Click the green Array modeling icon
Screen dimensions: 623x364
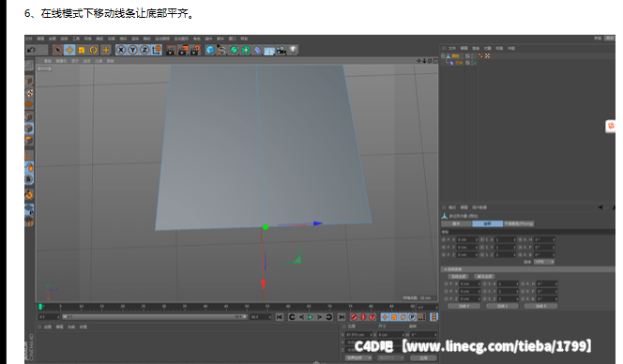[x=246, y=50]
